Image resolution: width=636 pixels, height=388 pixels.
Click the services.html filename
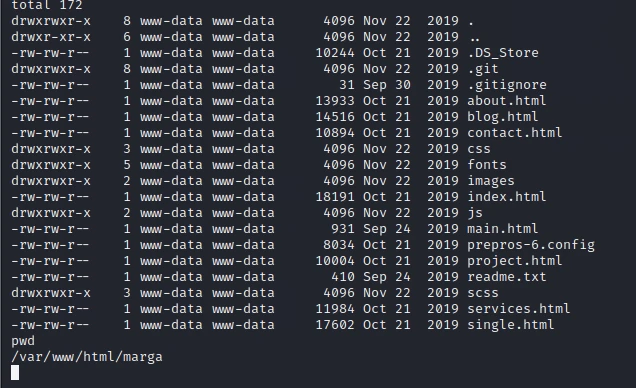tap(519, 309)
